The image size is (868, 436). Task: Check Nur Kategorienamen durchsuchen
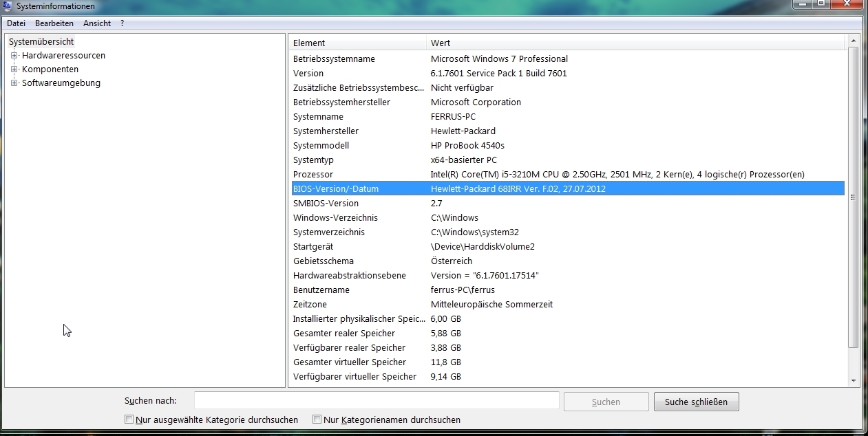tap(317, 419)
